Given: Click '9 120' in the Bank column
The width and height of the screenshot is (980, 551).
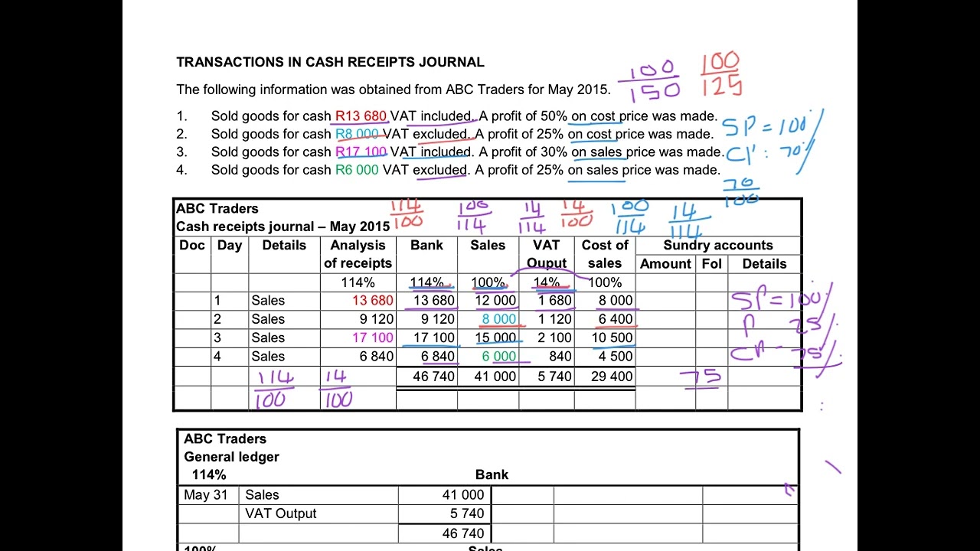Looking at the screenshot, I should (x=438, y=319).
